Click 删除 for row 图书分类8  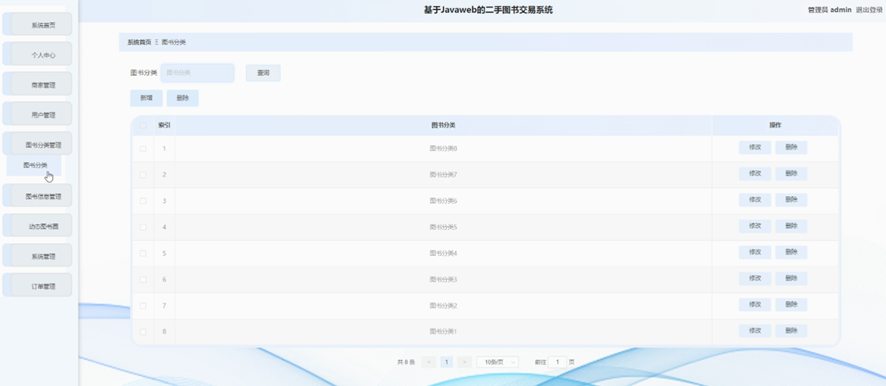point(791,148)
